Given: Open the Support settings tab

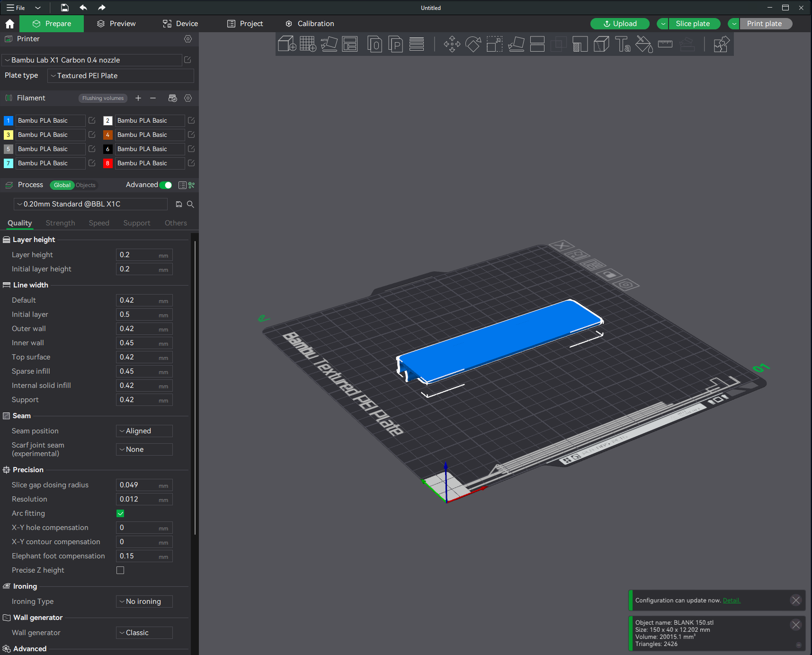Looking at the screenshot, I should click(137, 223).
